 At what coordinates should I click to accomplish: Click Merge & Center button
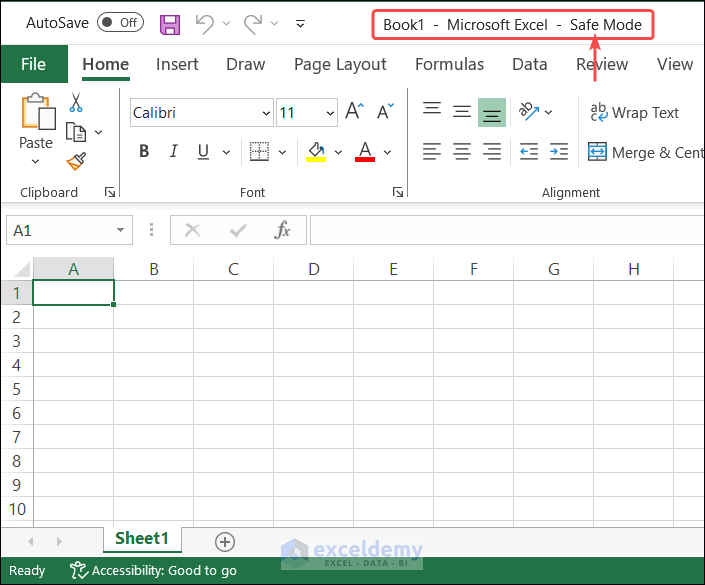(646, 152)
